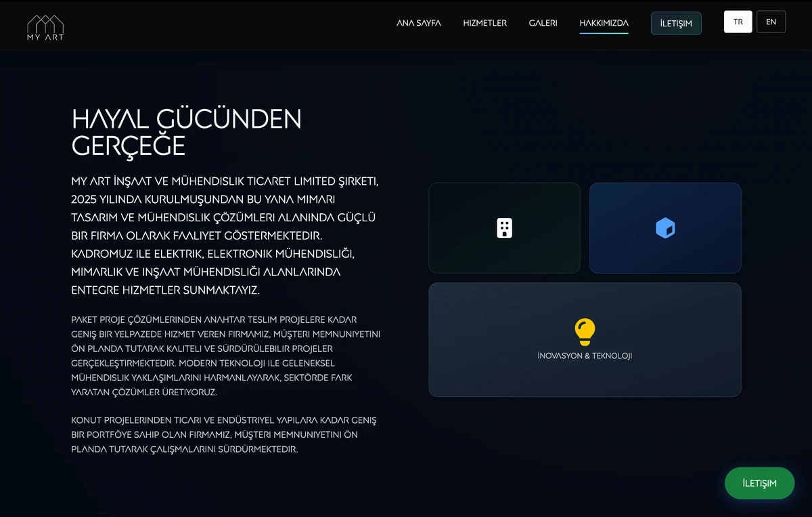Screen dimensions: 812x517
Task: Switch language to EN
Action: [x=771, y=22]
